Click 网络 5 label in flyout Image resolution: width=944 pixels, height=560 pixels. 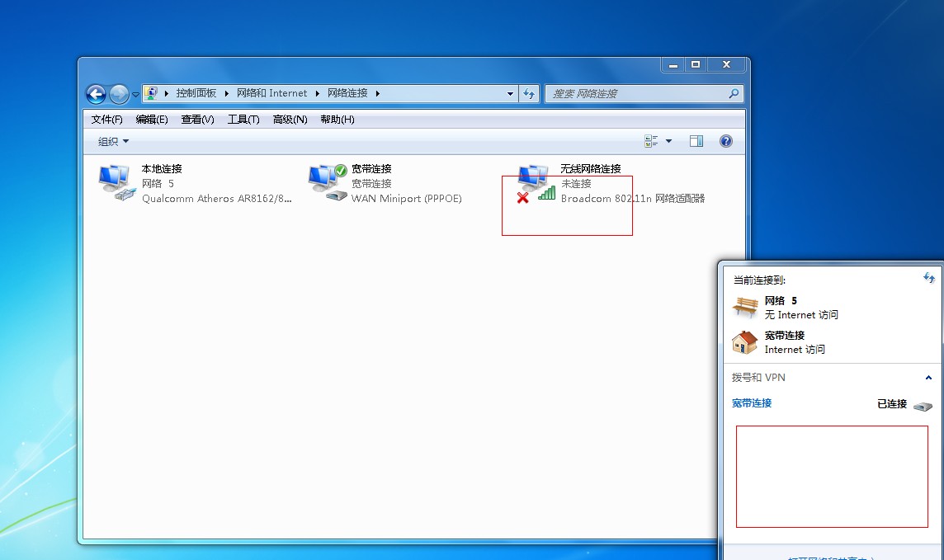point(781,301)
